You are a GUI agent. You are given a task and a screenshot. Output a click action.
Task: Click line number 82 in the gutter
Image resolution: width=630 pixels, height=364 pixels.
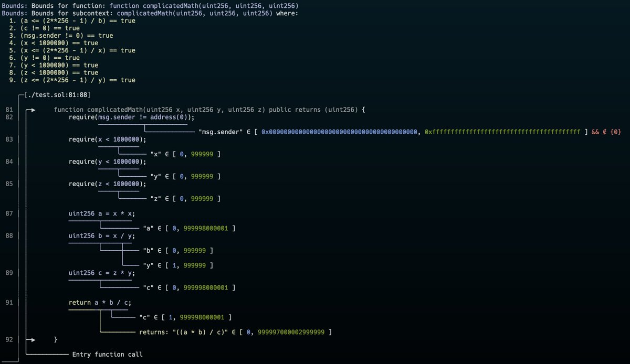[9, 117]
